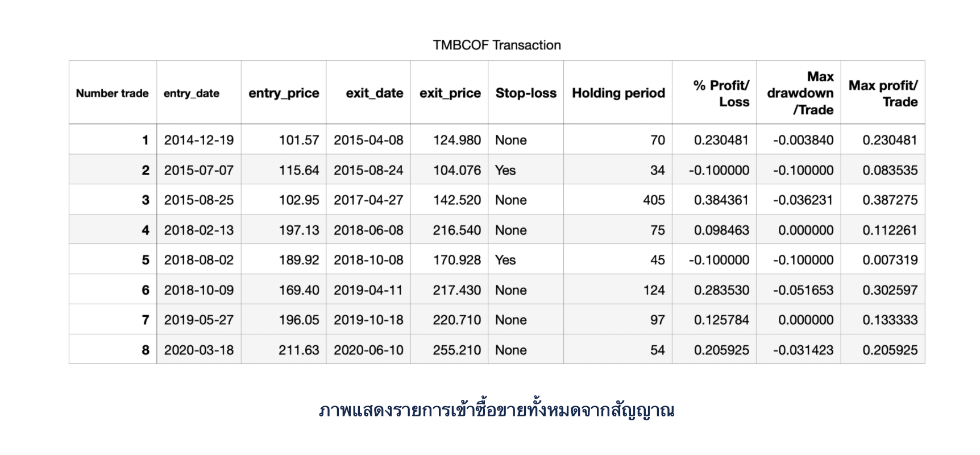The height and width of the screenshot is (455, 980).
Task: Click the 'exit_price' column header
Action: [450, 93]
